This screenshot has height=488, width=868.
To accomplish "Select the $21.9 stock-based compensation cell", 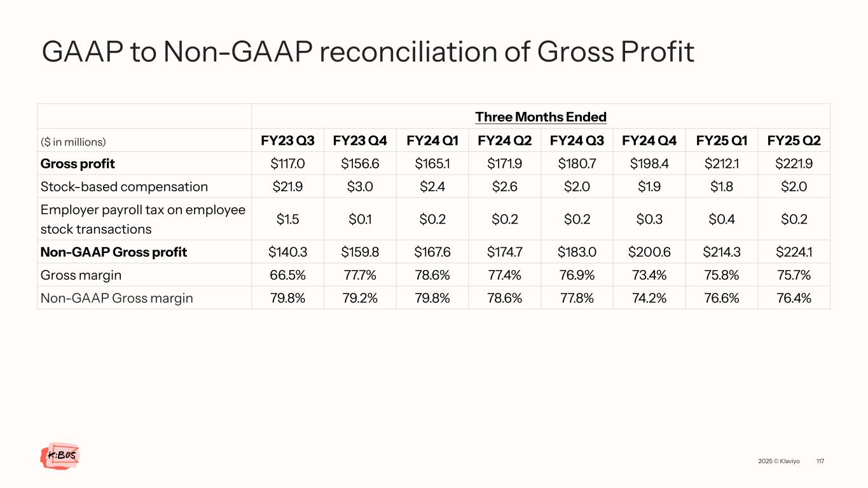I will pyautogui.click(x=287, y=187).
